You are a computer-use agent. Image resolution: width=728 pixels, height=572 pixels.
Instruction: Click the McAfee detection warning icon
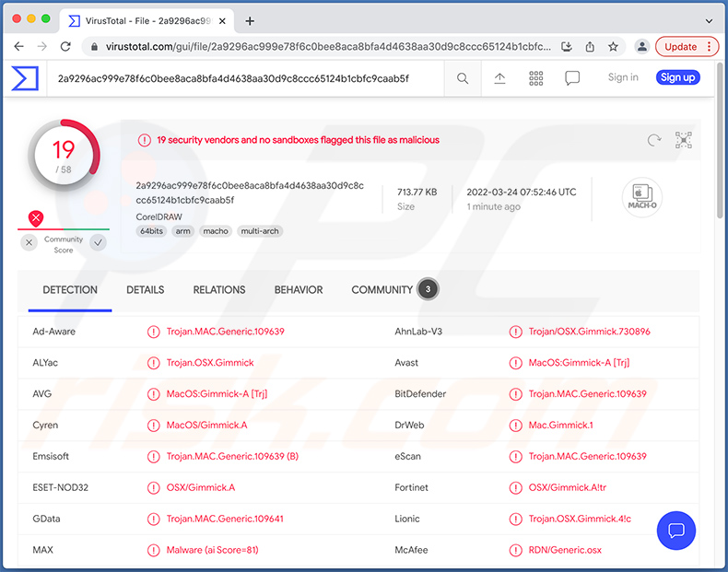click(515, 550)
